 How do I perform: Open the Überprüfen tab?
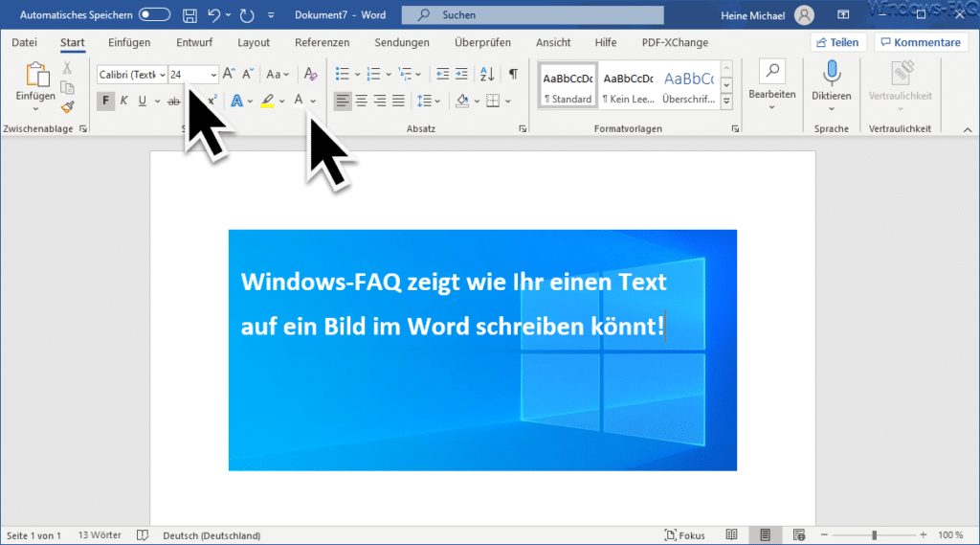482,42
